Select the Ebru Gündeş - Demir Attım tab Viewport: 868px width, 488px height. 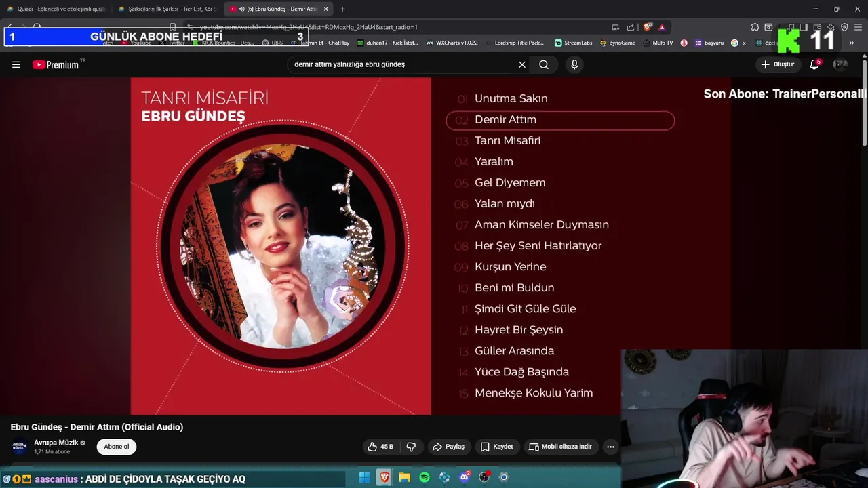point(278,9)
